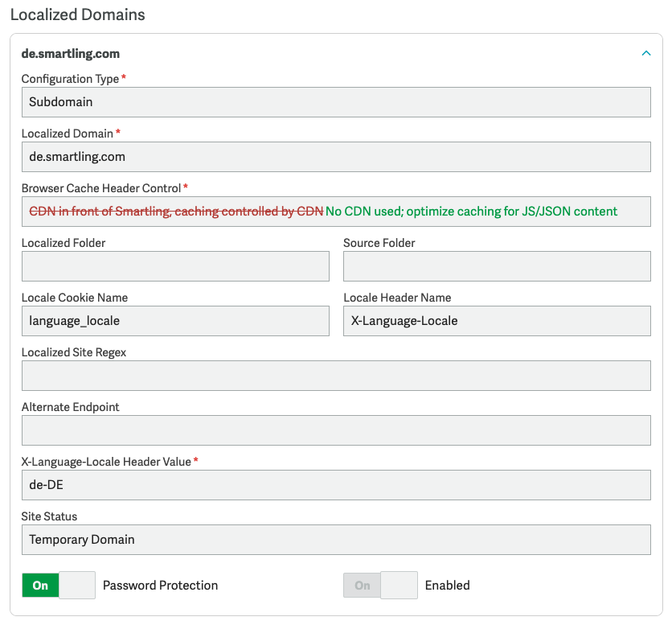Screen dimensions: 672x625
Task: Toggle the Enabled switch
Action: click(x=380, y=585)
